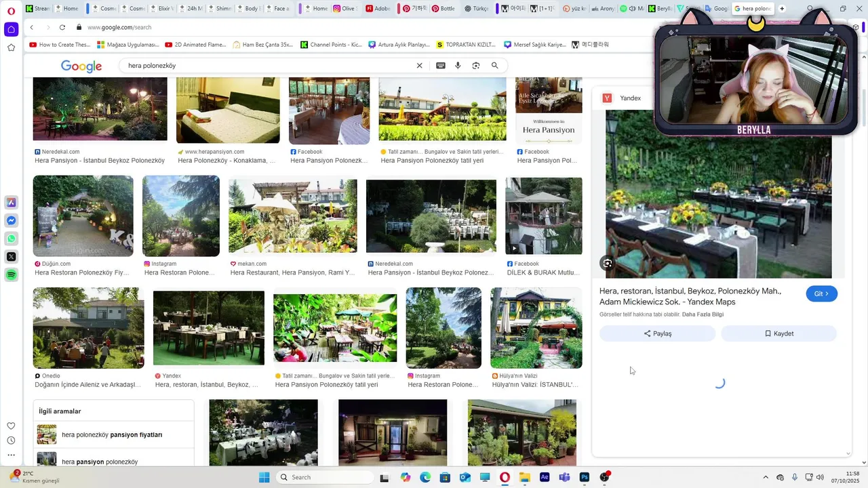Screen dimensions: 868x488
Task: Switch to the Türkçe browser tab
Action: click(x=477, y=9)
